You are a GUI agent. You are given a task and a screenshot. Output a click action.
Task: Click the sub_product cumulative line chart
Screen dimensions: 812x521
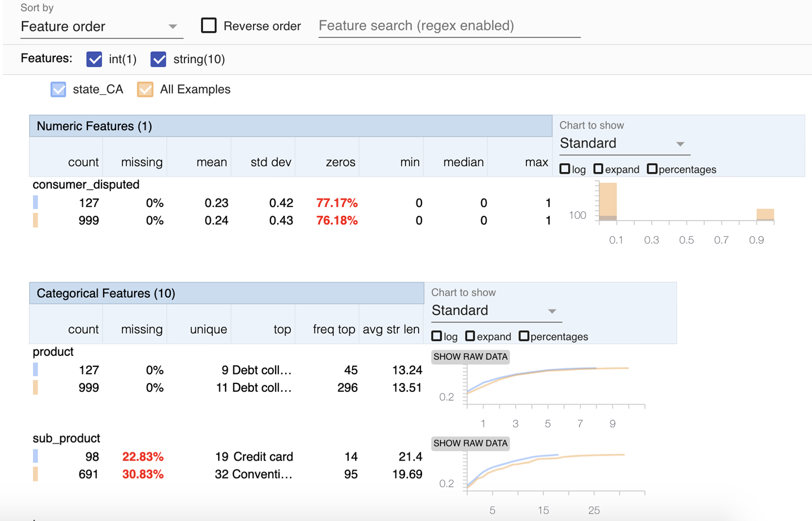pyautogui.click(x=555, y=474)
